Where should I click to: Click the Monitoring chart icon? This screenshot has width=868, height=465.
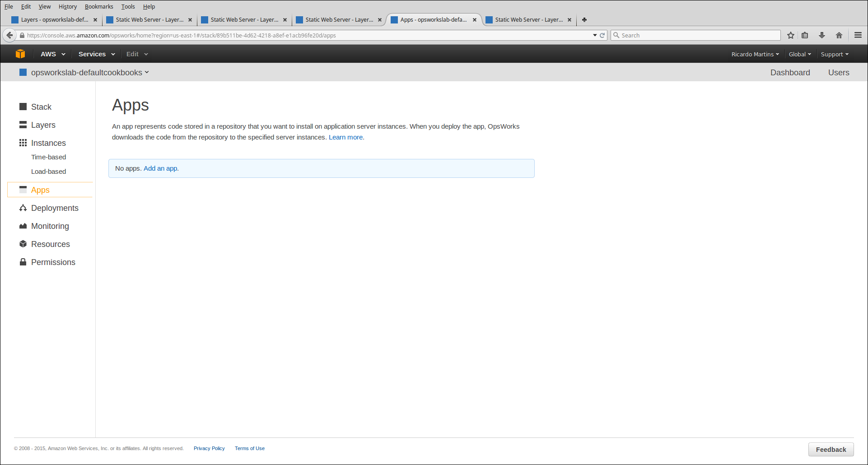point(23,226)
